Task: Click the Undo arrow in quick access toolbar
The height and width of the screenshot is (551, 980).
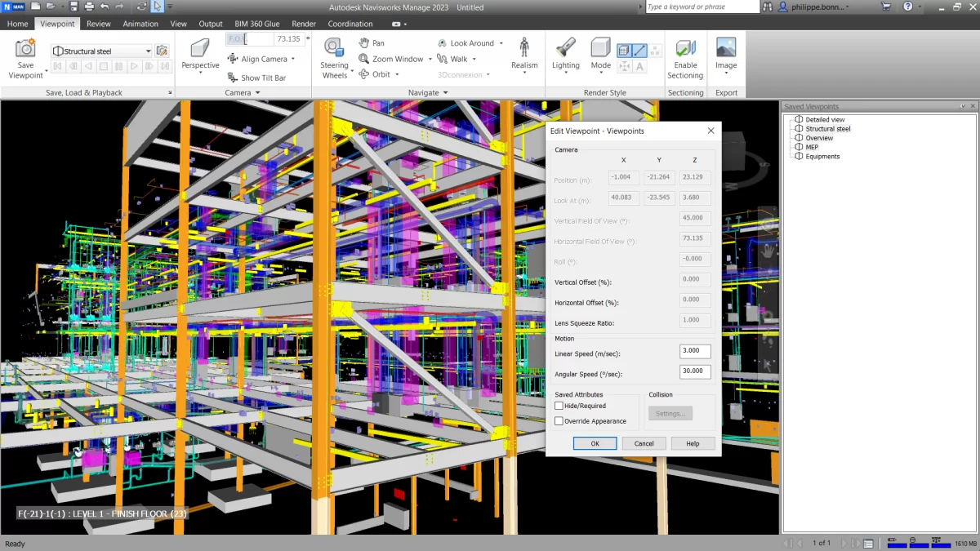Action: [104, 7]
